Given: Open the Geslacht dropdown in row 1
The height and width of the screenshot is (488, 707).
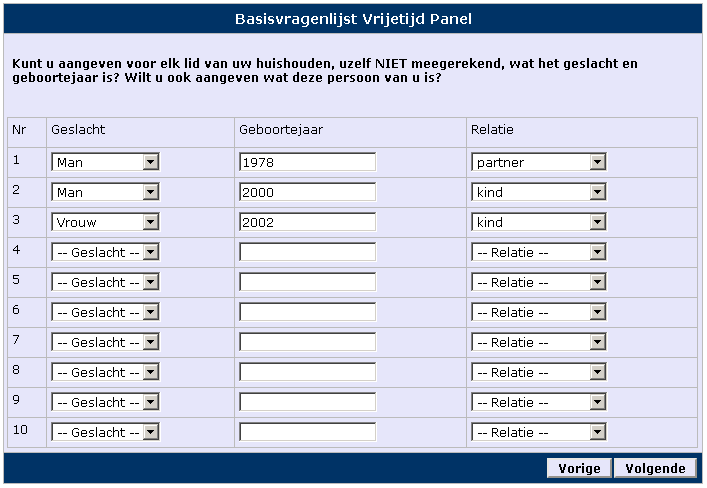Looking at the screenshot, I should pos(105,162).
